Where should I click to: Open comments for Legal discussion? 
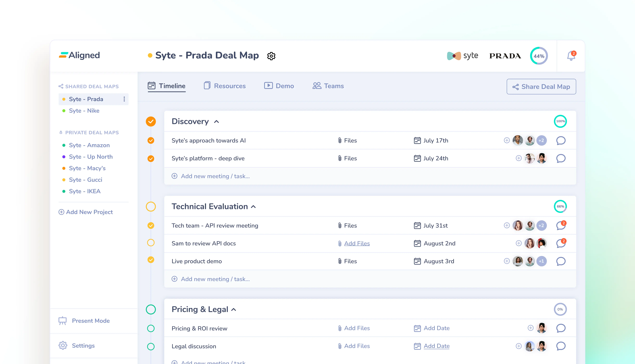coord(561,346)
